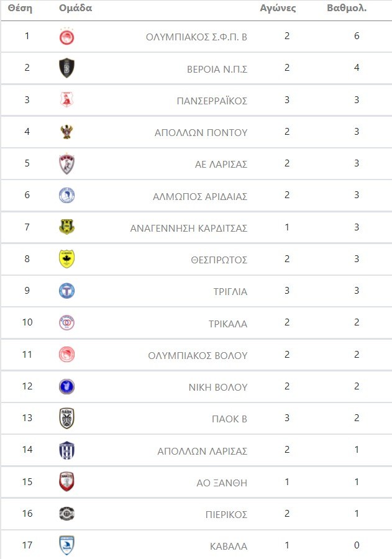Click the Ομάδα column header

pos(75,9)
